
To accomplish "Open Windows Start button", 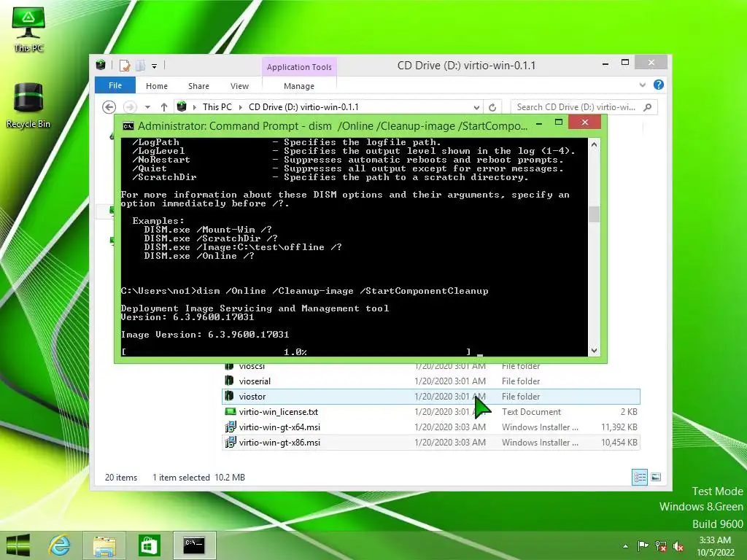I will coord(18,545).
